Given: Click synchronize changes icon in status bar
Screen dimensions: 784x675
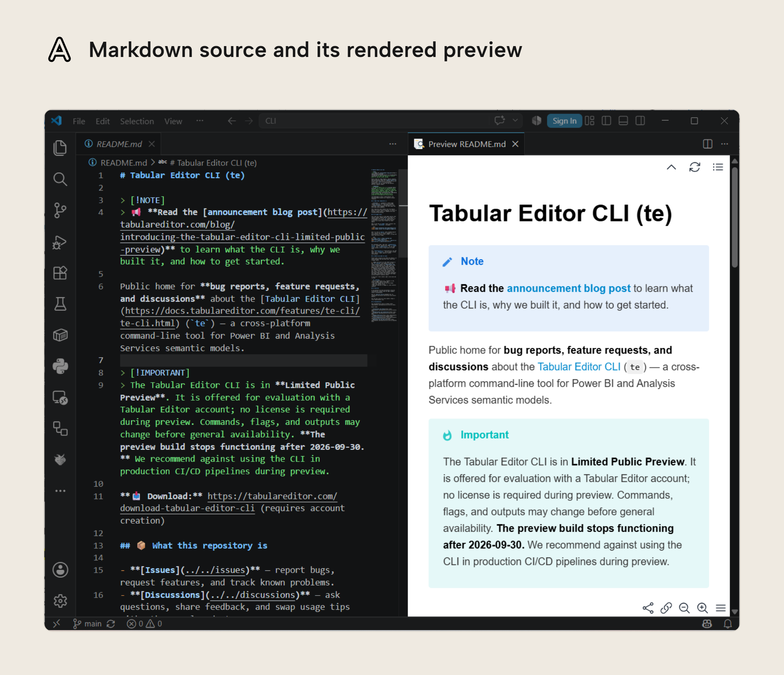Looking at the screenshot, I should (x=111, y=623).
